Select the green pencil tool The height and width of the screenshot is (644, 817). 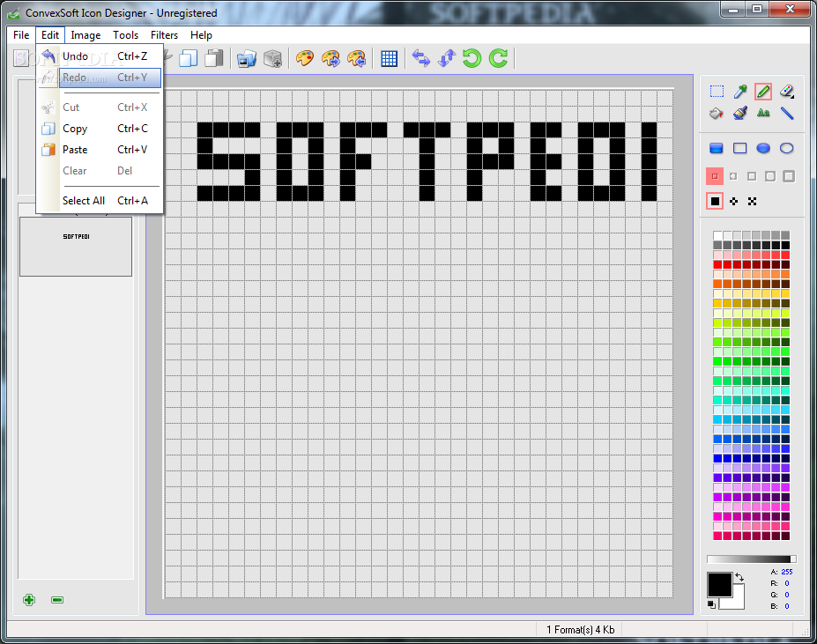(763, 92)
